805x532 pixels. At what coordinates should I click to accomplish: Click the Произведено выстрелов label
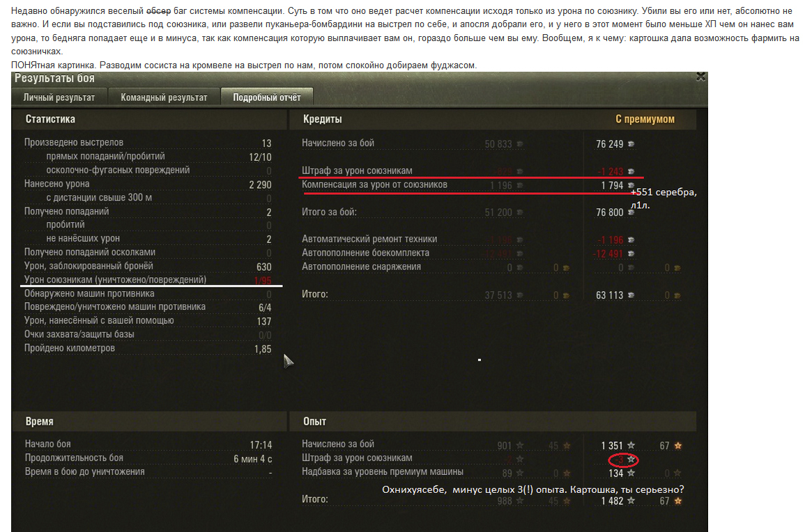tap(74, 142)
